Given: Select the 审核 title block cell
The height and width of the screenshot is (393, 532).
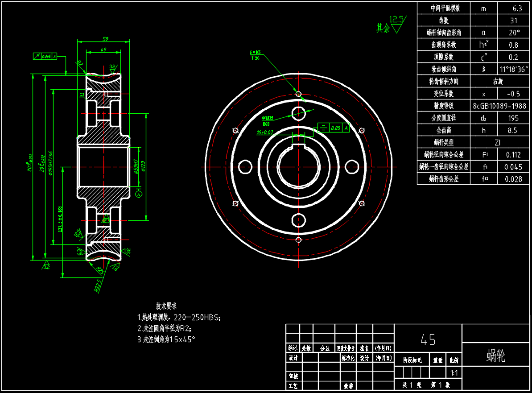Looking at the screenshot, I should pyautogui.click(x=293, y=376).
